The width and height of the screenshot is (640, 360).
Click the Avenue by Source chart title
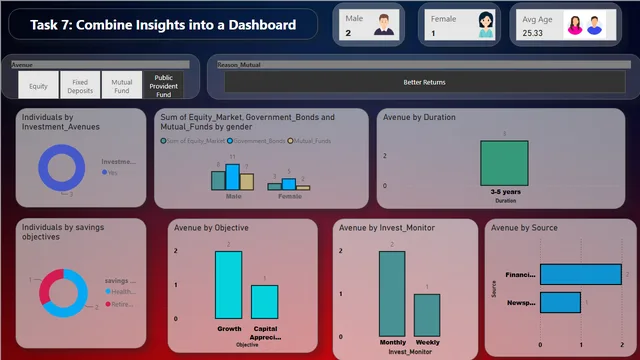[524, 228]
